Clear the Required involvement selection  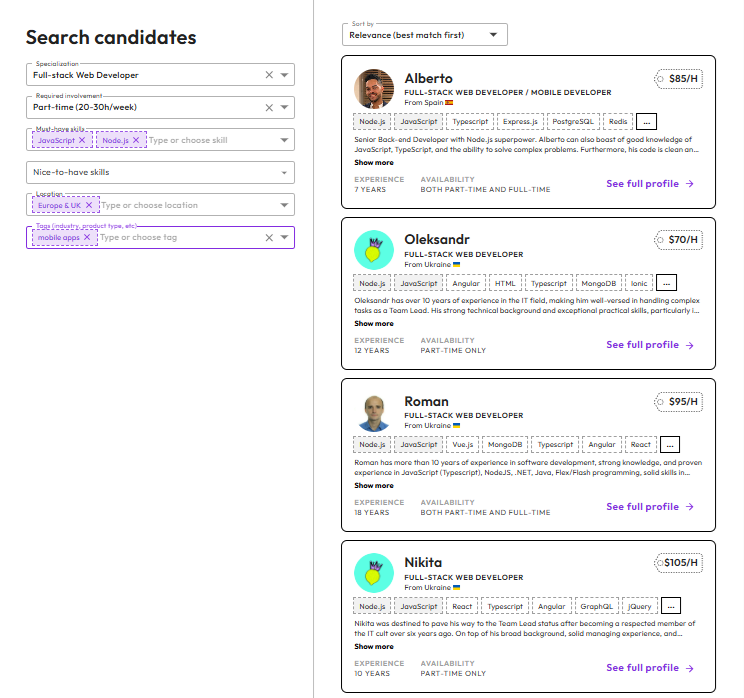[268, 107]
